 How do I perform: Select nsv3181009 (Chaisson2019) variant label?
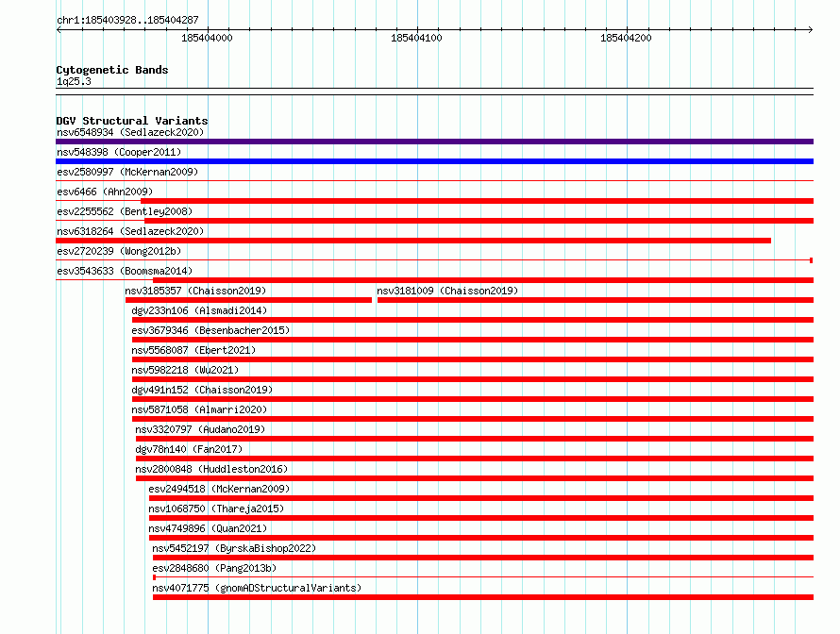tap(447, 291)
